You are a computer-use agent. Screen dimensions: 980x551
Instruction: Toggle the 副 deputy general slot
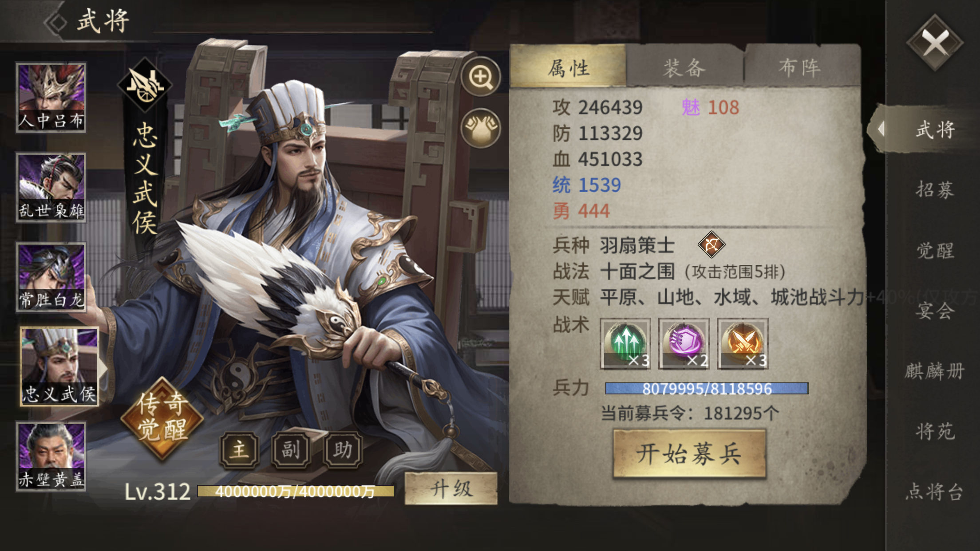point(291,450)
